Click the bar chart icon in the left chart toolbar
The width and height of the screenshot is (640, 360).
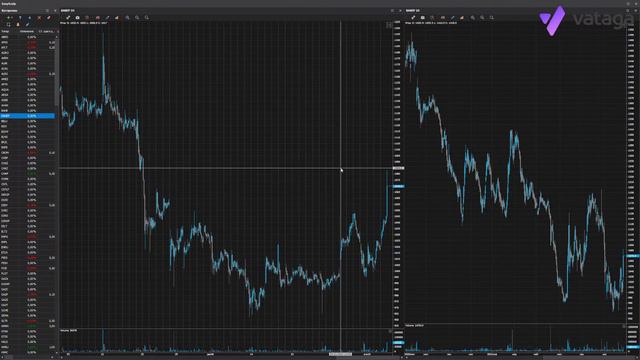(x=117, y=18)
